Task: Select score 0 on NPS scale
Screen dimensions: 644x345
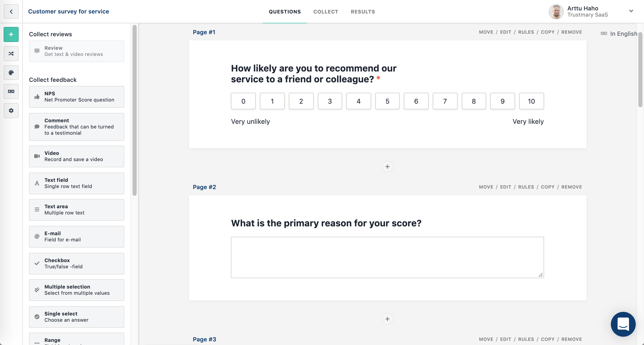Action: tap(243, 101)
